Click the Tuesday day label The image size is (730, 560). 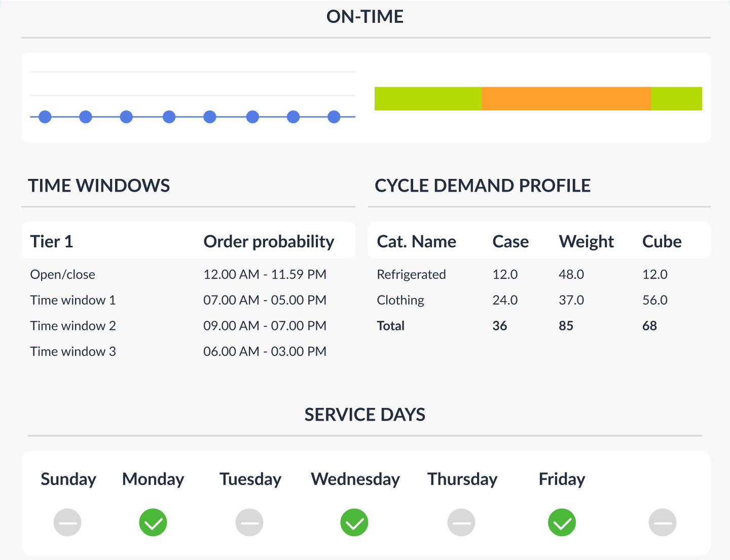click(x=250, y=479)
